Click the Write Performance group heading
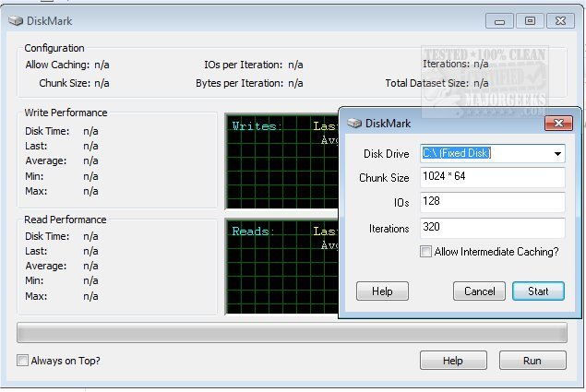Image resolution: width=586 pixels, height=392 pixels. (66, 113)
